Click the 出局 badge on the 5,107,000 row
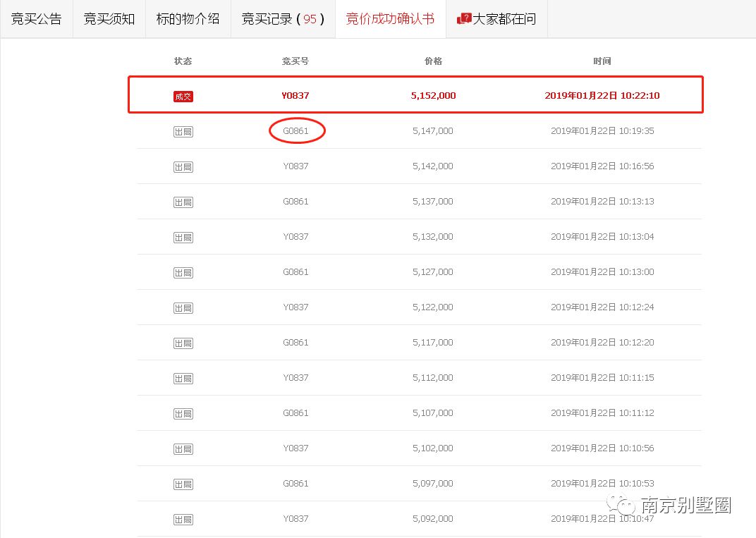 coord(183,413)
